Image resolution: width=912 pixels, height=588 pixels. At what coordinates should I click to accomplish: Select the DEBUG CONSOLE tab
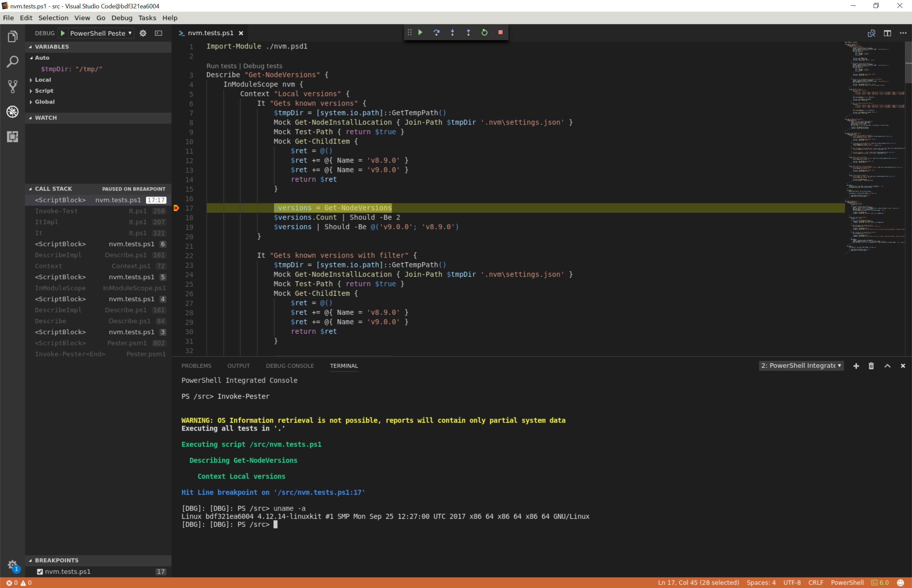point(290,365)
